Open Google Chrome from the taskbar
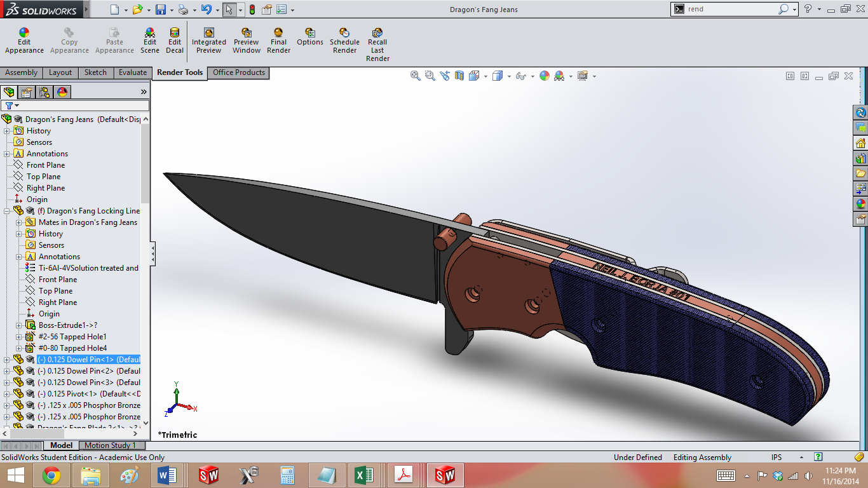 51,475
